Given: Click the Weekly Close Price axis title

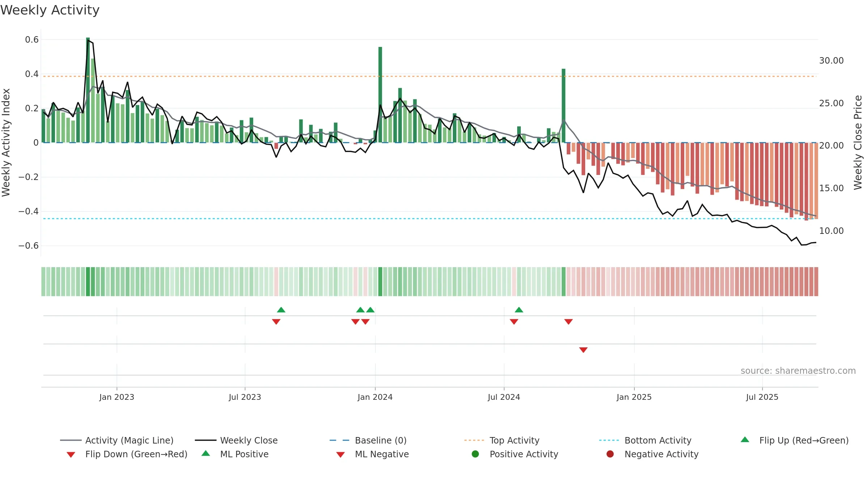Looking at the screenshot, I should [x=858, y=142].
